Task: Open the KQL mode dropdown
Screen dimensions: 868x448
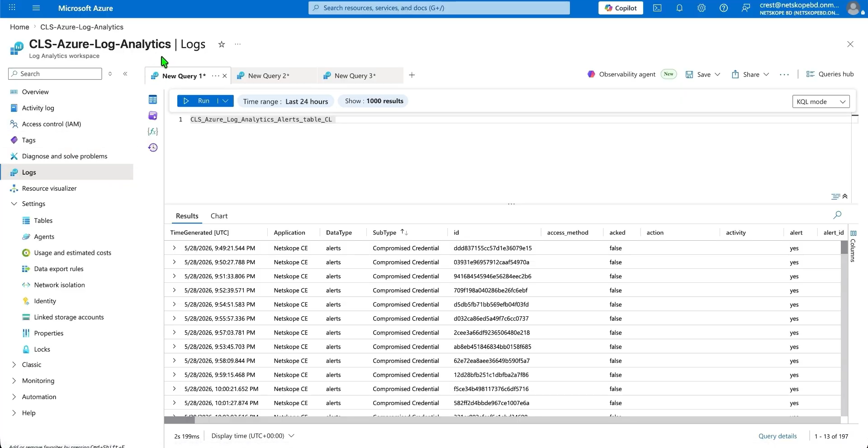Action: (x=821, y=101)
